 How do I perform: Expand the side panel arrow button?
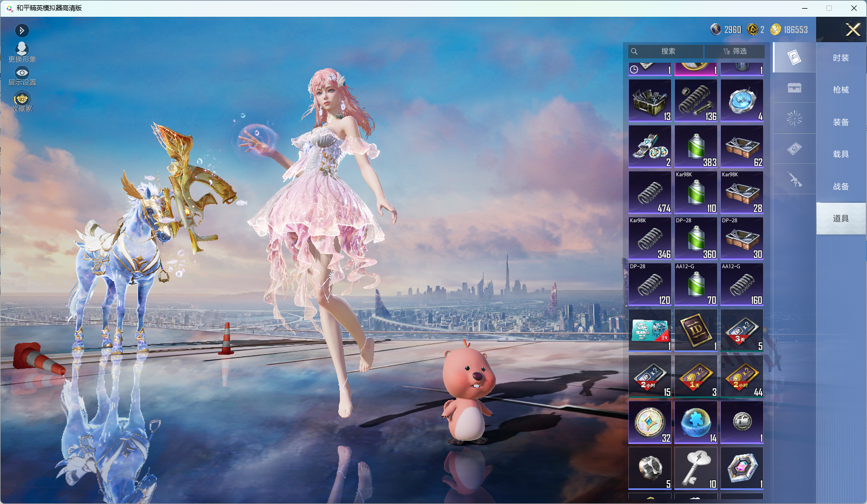point(22,30)
